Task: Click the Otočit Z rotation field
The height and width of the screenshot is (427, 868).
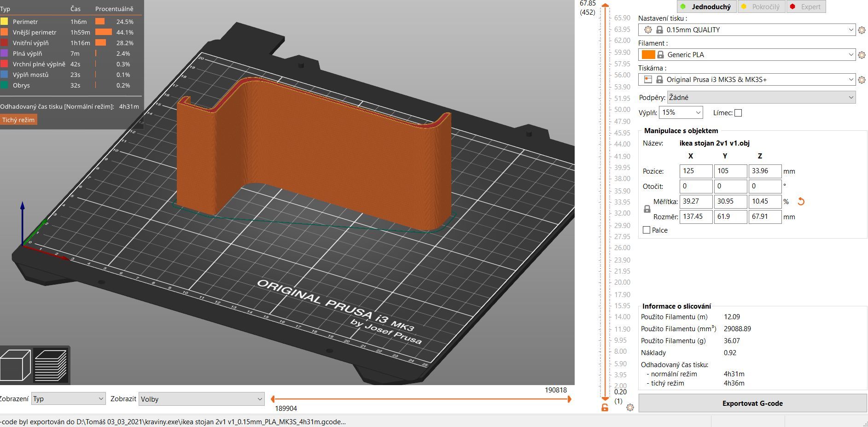Action: click(765, 186)
